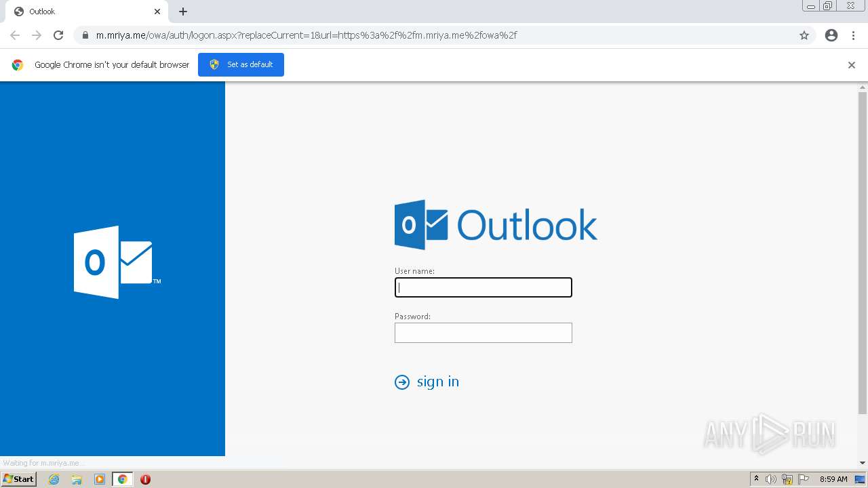868x488 pixels.
Task: Click the sign in link
Action: click(438, 382)
